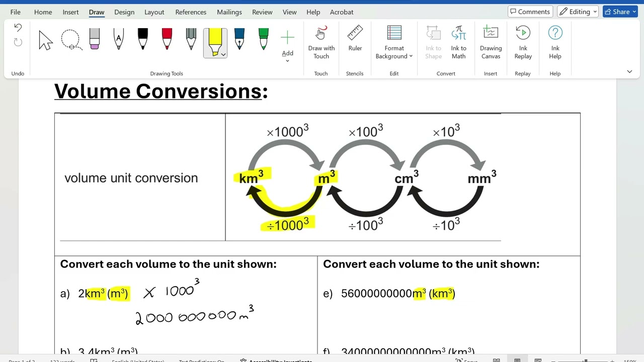This screenshot has height=362, width=644.
Task: Open the File menu
Action: tap(16, 12)
